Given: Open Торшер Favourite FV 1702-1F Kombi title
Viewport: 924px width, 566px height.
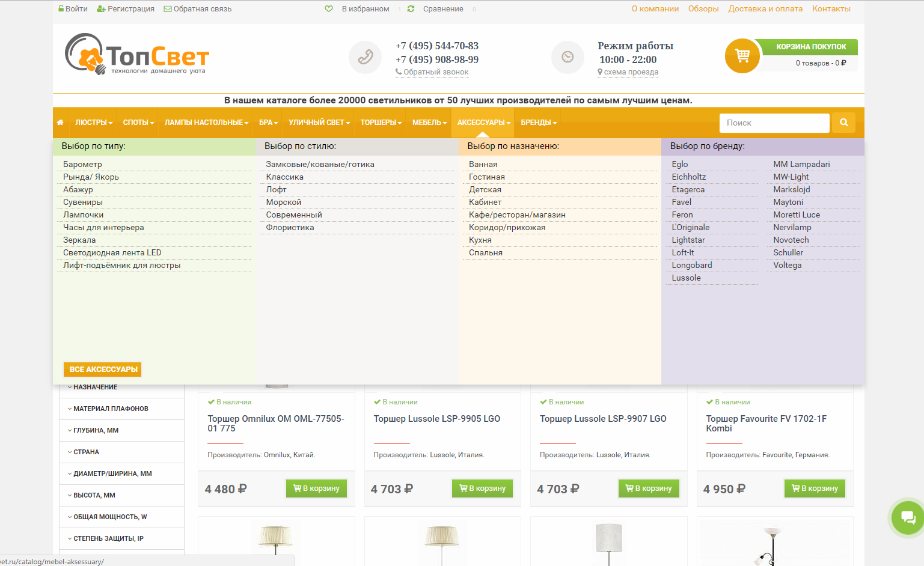Looking at the screenshot, I should click(766, 424).
